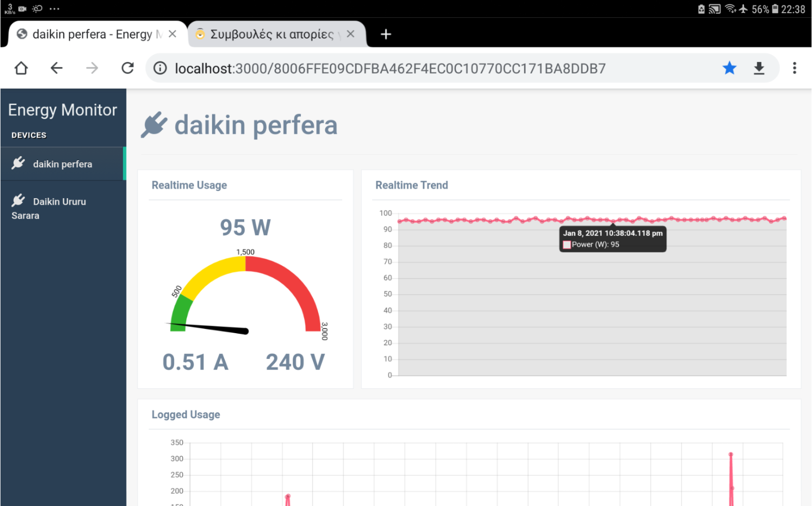Click the forward arrow in the toolbar

[92, 68]
